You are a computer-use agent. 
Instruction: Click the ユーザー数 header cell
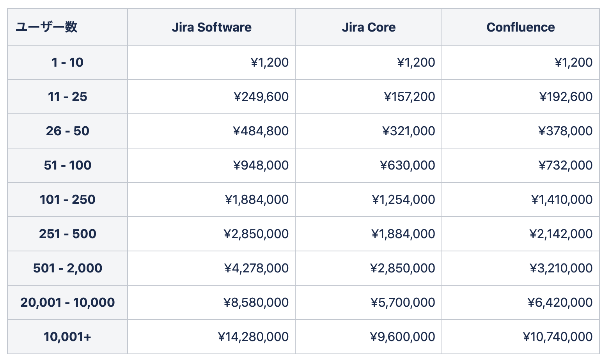tap(46, 27)
